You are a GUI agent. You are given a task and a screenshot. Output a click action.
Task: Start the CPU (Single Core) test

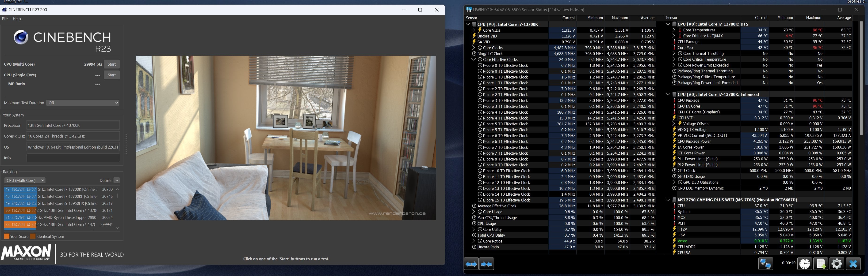click(x=111, y=75)
